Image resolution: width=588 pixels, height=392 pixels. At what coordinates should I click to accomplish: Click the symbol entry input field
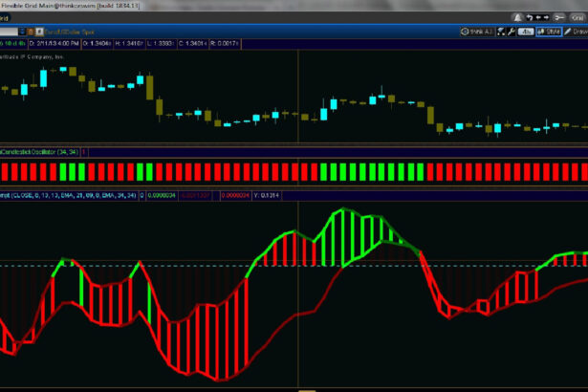(9, 32)
